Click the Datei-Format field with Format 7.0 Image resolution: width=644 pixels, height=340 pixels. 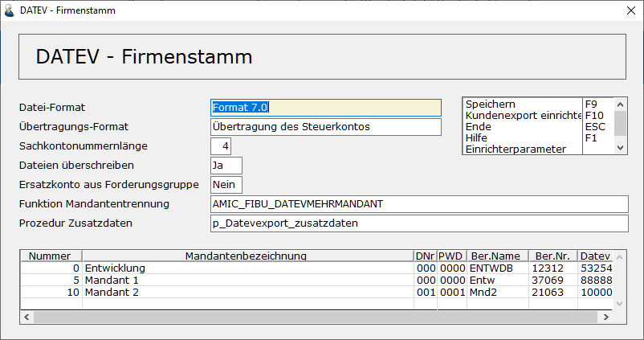(326, 107)
